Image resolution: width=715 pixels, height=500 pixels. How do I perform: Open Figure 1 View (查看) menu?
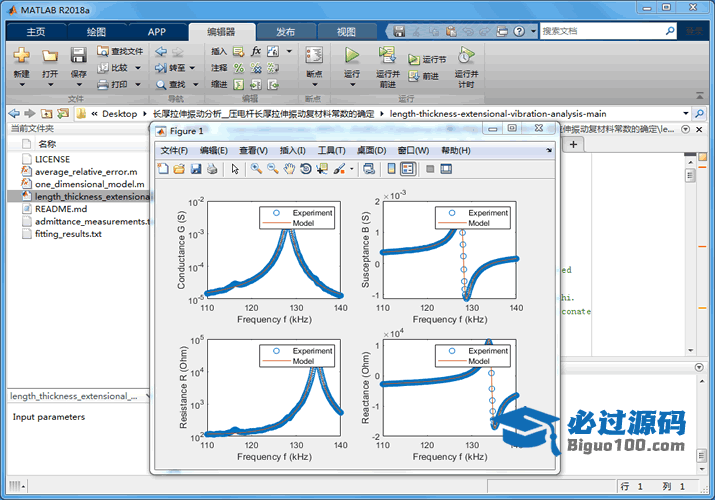[254, 150]
